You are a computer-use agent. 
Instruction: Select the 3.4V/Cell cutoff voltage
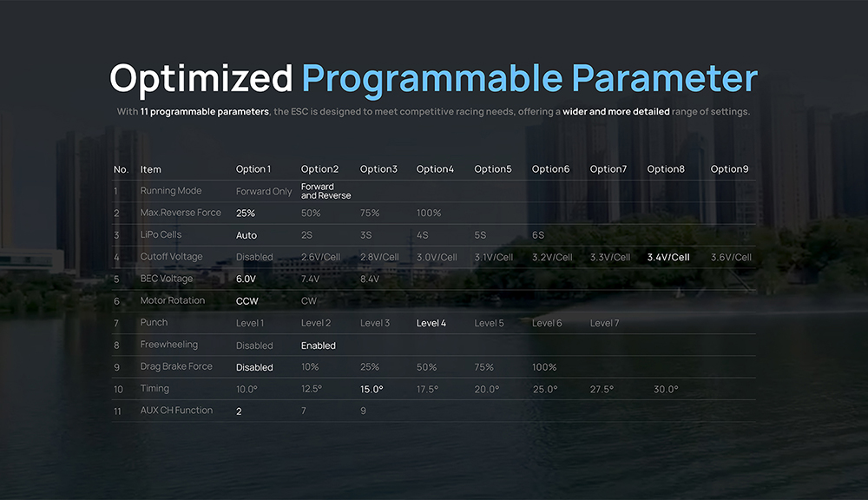[668, 257]
